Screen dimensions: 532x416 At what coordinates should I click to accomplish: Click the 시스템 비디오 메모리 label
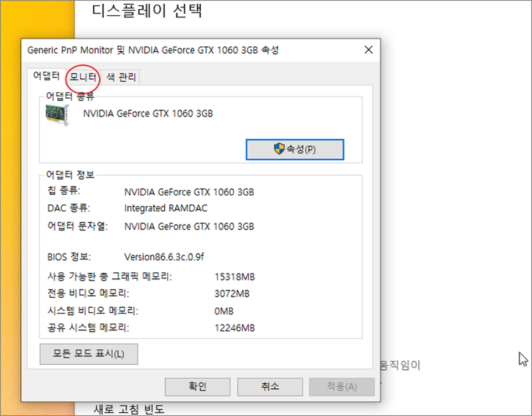(x=93, y=311)
